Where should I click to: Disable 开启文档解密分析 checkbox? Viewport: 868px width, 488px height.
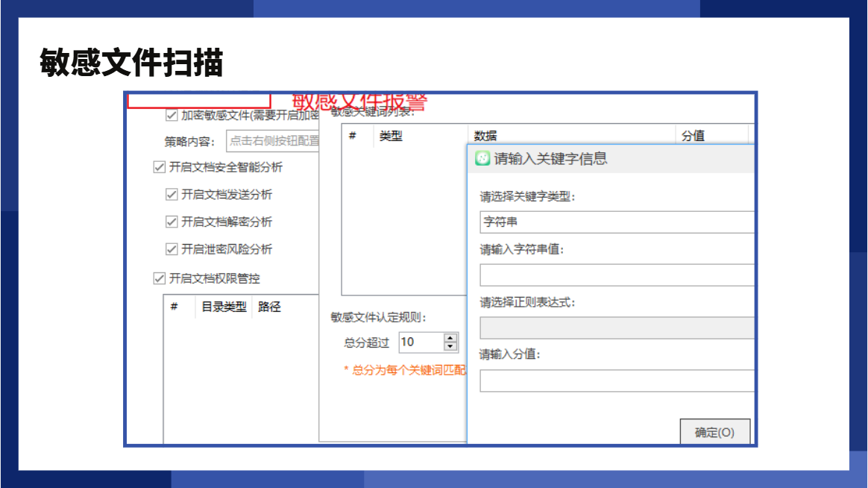pos(171,222)
